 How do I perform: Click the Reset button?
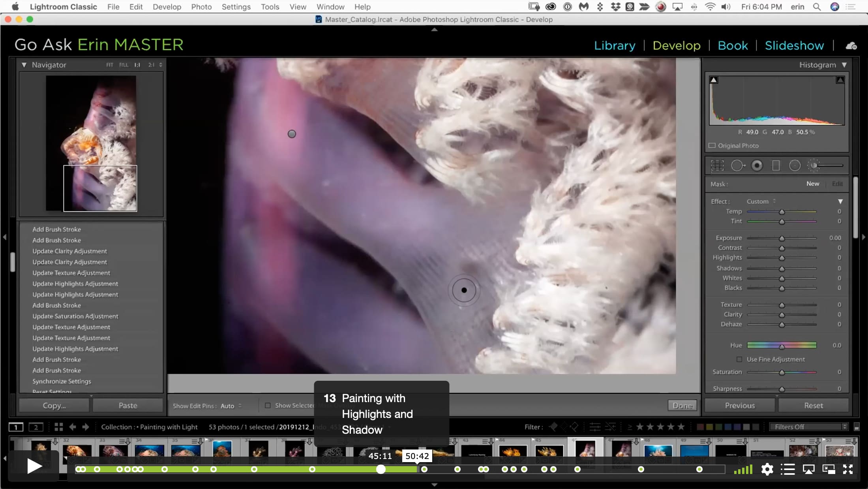click(x=813, y=405)
